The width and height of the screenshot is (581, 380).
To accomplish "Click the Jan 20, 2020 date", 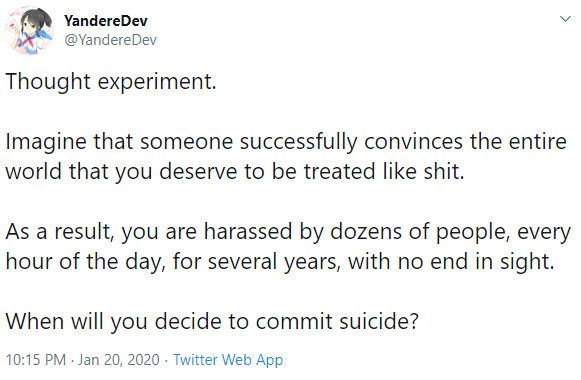I will (x=119, y=360).
